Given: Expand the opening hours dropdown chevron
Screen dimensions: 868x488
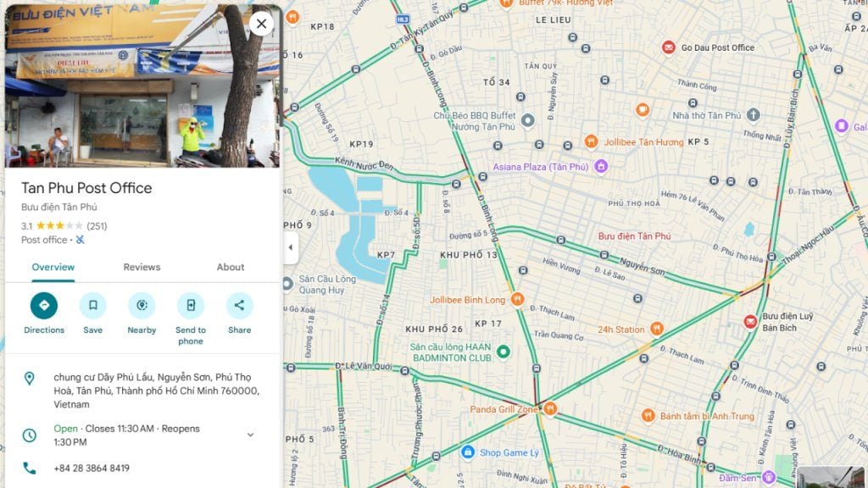Looking at the screenshot, I should click(x=250, y=435).
